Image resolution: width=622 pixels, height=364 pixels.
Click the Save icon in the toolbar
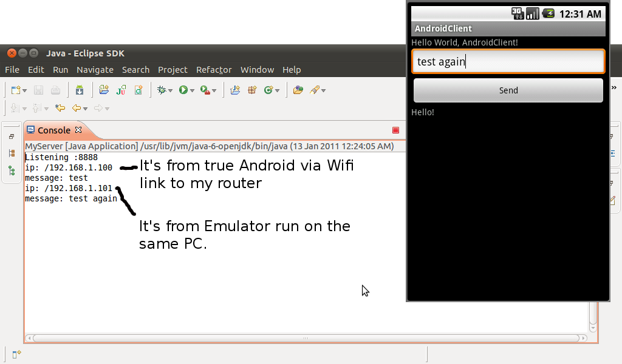[x=39, y=89]
